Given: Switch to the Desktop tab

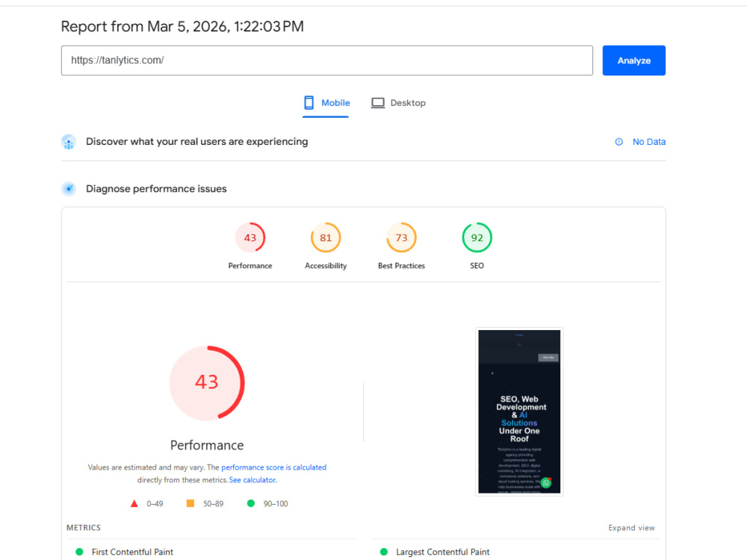Looking at the screenshot, I should pos(398,103).
